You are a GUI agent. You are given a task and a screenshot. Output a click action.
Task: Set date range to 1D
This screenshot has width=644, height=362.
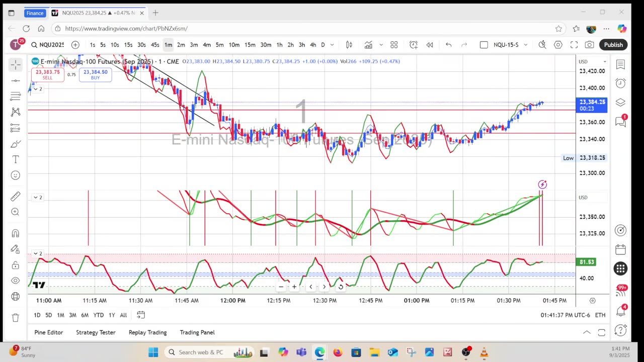click(37, 315)
